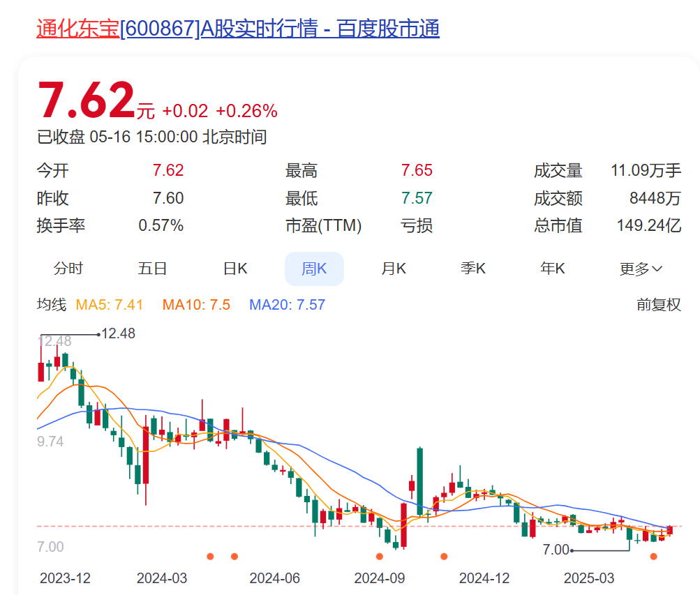700x595 pixels.
Task: Click the last orange event dot after 2025-03
Action: 653,556
